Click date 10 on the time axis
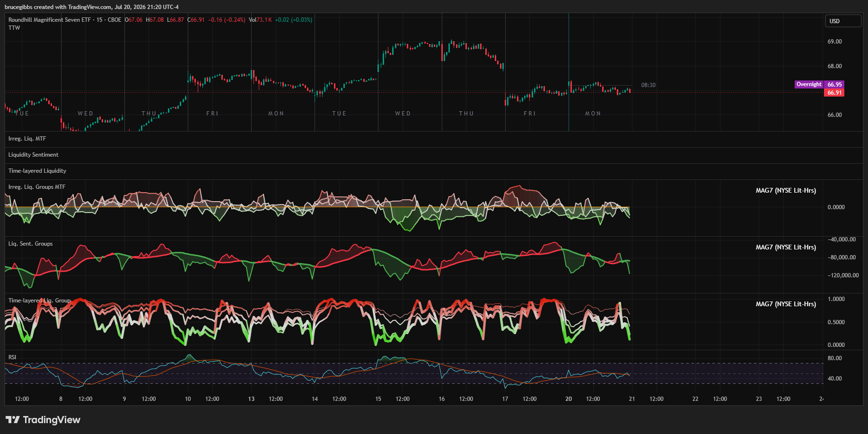Viewport: 868px width, 434px height. coord(188,399)
